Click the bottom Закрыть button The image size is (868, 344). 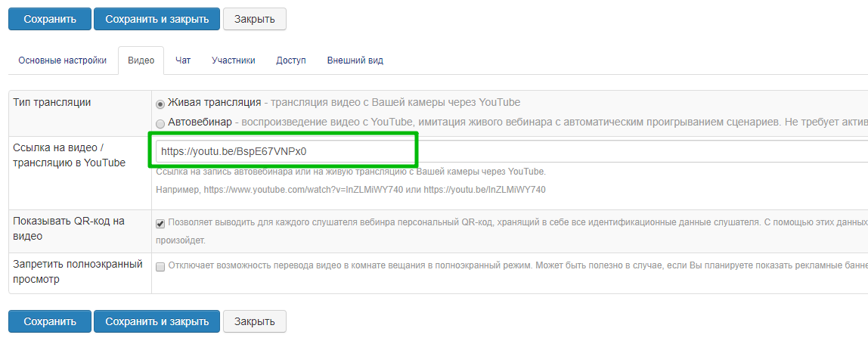[254, 321]
